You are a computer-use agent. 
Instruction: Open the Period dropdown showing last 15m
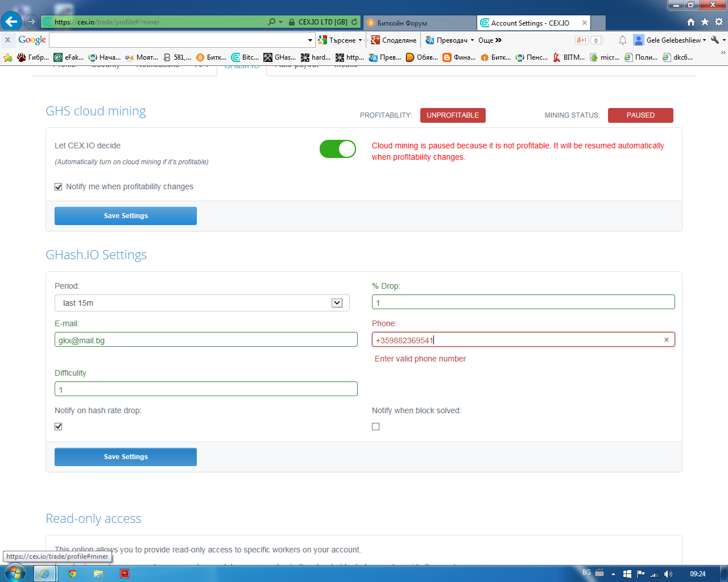click(x=202, y=303)
